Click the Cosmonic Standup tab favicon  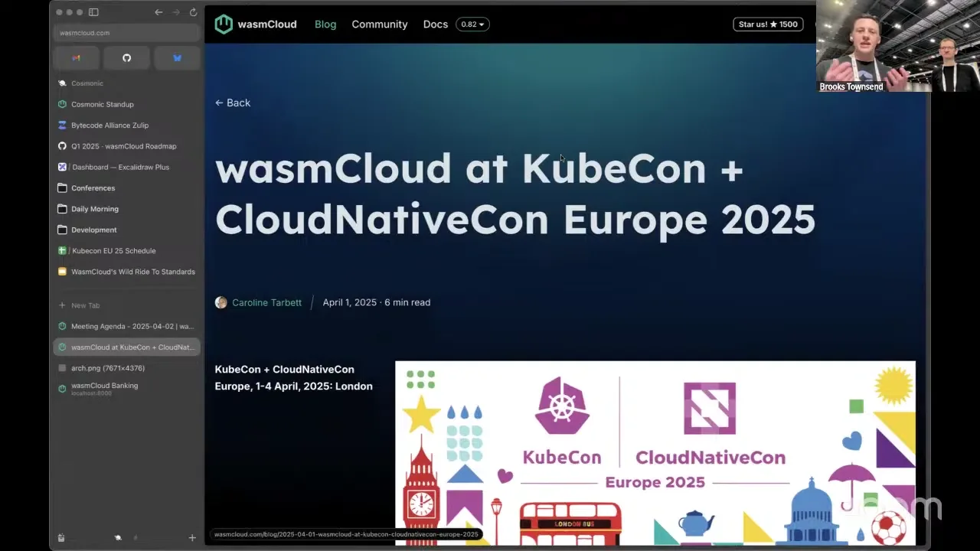[62, 104]
